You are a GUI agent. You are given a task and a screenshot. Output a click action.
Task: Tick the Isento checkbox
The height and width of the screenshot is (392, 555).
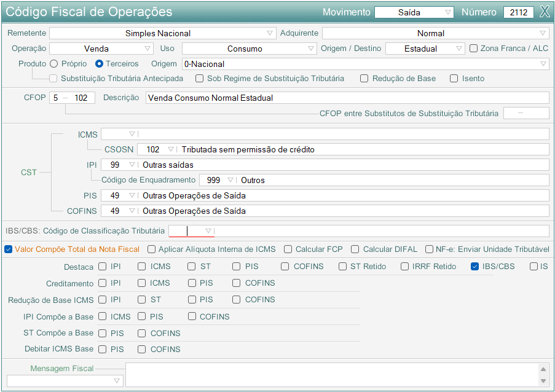(x=454, y=78)
